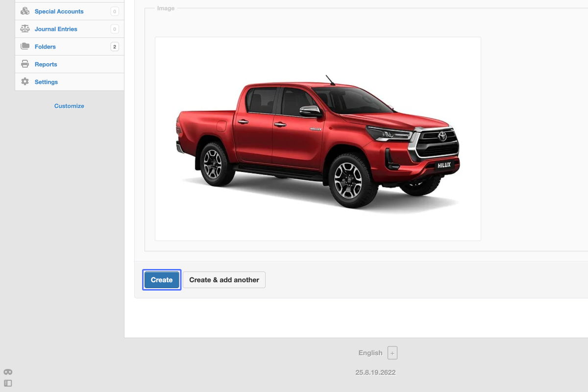Click the sidebar panel icon at bottom left
This screenshot has height=392, width=588.
(x=8, y=383)
